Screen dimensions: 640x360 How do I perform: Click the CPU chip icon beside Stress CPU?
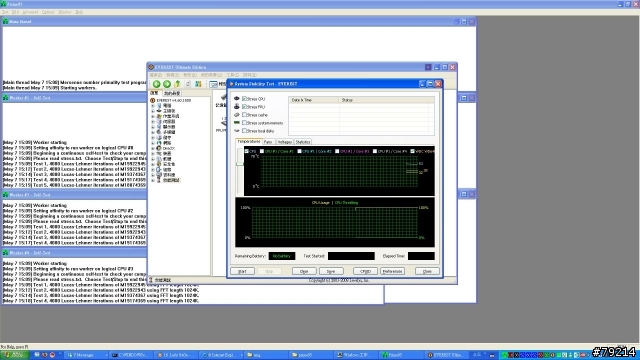point(237,99)
